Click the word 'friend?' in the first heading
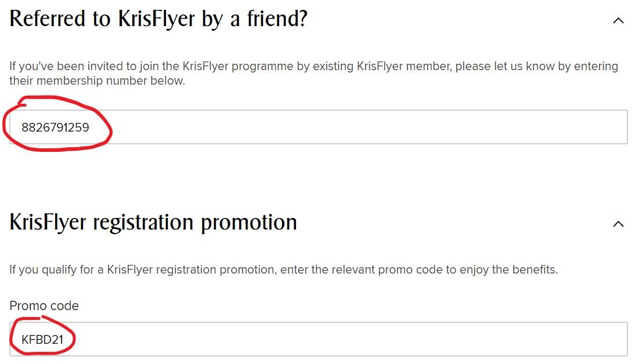The image size is (639, 364). [277, 19]
